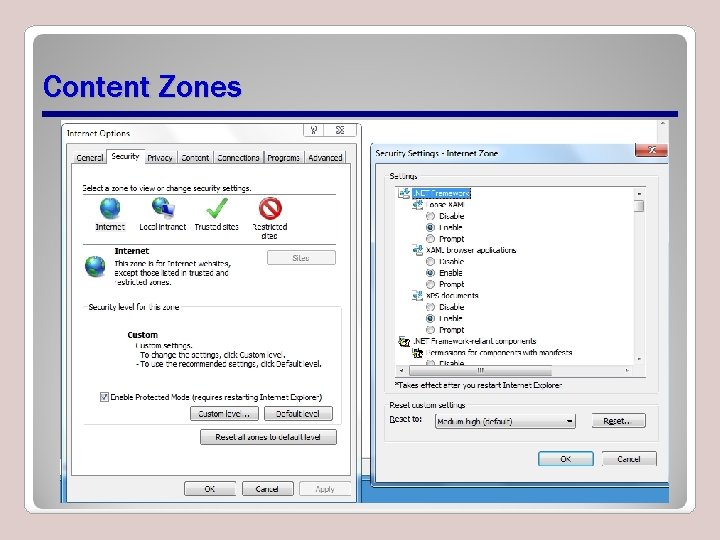Click the settings list vertical scrollbar thumb
Screen dimensions: 720x540
[x=639, y=206]
